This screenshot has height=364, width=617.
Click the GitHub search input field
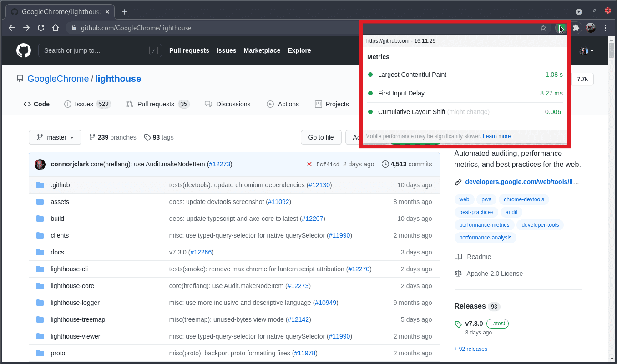pos(100,50)
